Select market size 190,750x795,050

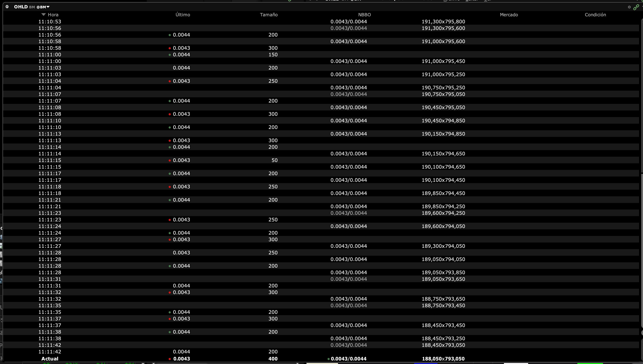click(x=443, y=94)
